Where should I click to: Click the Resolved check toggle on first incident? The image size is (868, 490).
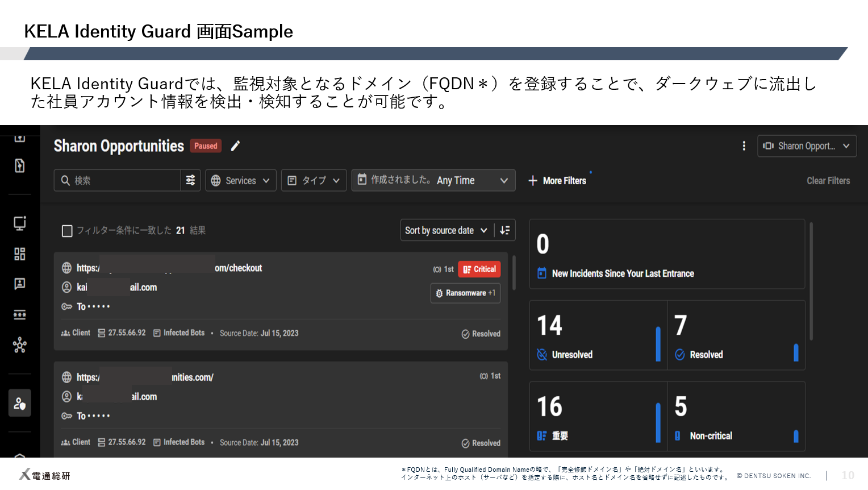(481, 334)
